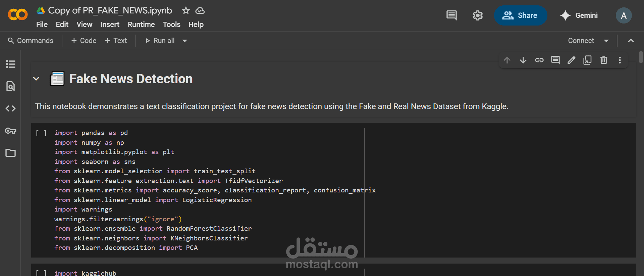
Task: Collapse the Fake News Detection section
Action: tap(36, 79)
